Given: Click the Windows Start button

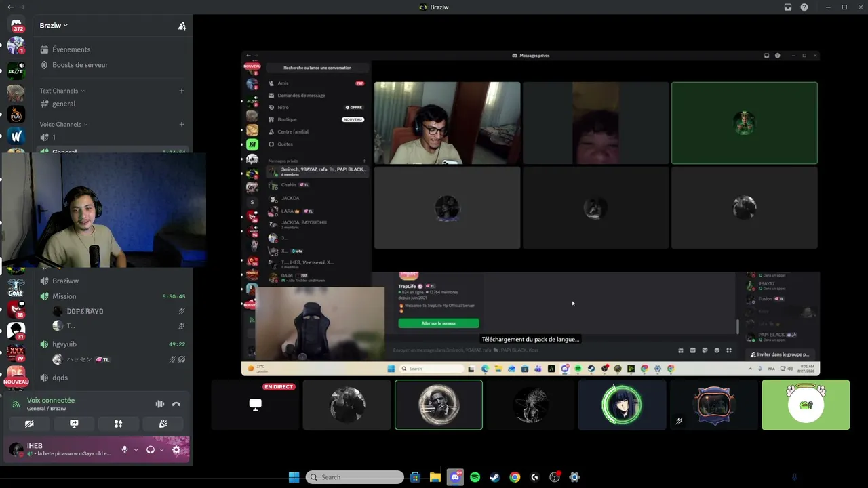Looking at the screenshot, I should [294, 477].
